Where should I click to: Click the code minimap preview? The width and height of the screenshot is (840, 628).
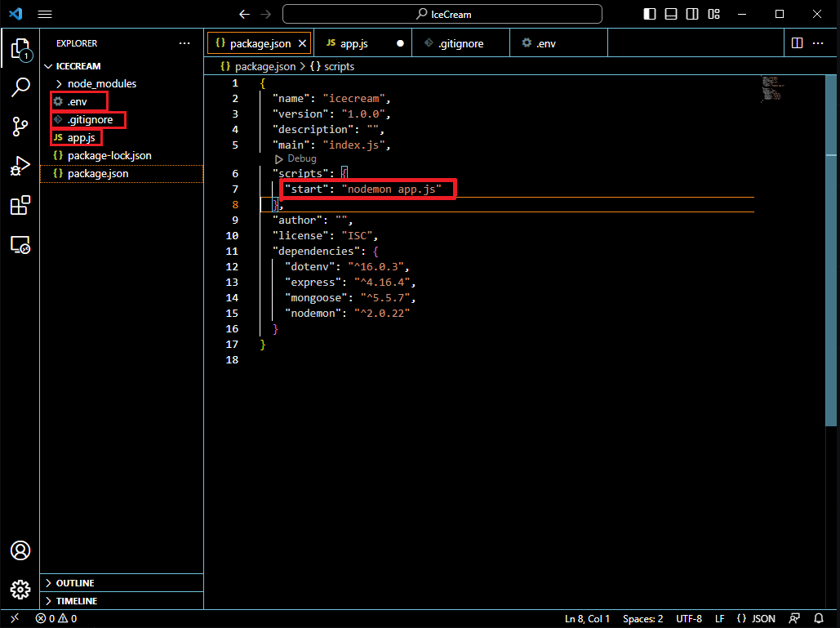[772, 89]
